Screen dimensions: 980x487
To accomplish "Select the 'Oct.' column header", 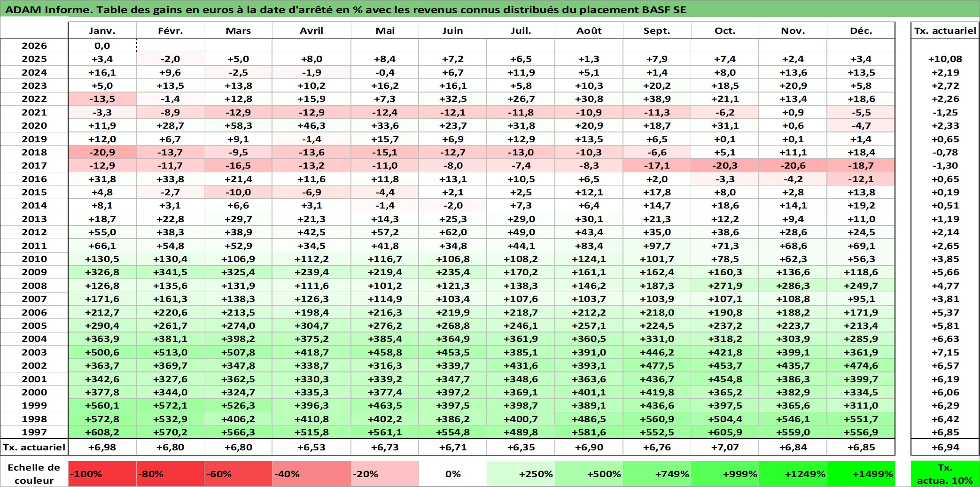I will tap(725, 31).
